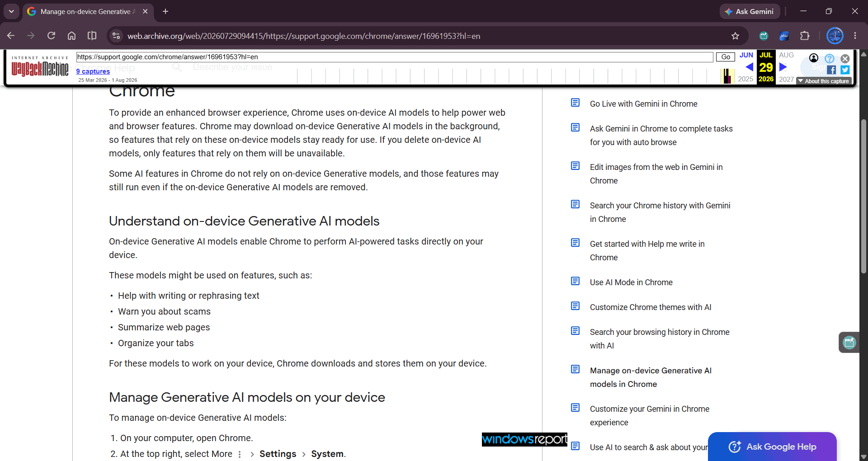Open Go Live with Gemini in Chrome

pos(644,104)
